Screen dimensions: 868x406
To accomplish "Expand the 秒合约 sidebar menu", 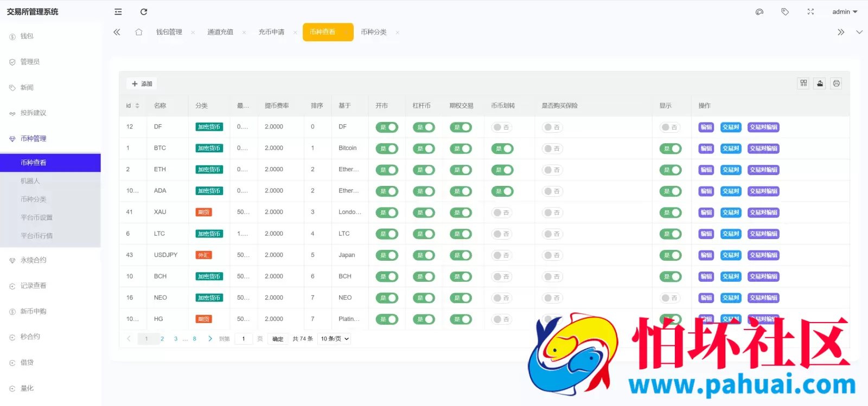I will [50, 337].
